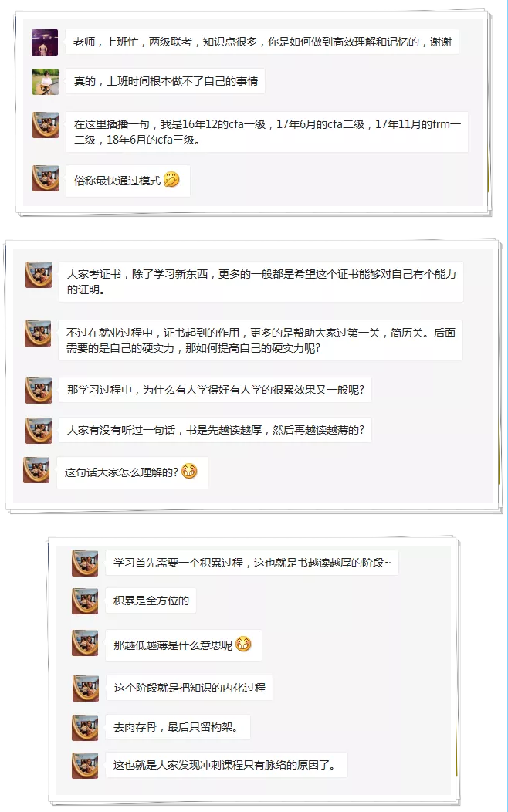Click avatar next to '去肉存骨' message

85,728
